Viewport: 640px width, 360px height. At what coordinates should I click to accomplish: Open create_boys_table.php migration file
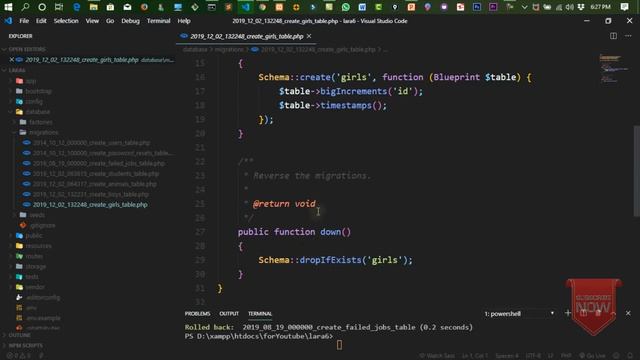[91, 194]
